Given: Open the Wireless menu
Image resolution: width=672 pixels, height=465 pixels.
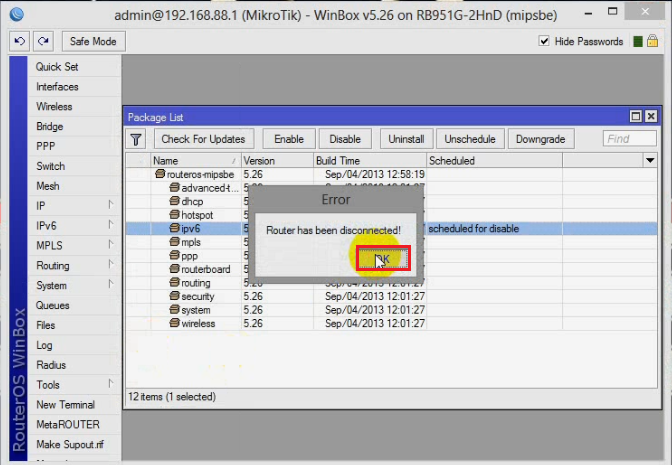Looking at the screenshot, I should coord(54,107).
